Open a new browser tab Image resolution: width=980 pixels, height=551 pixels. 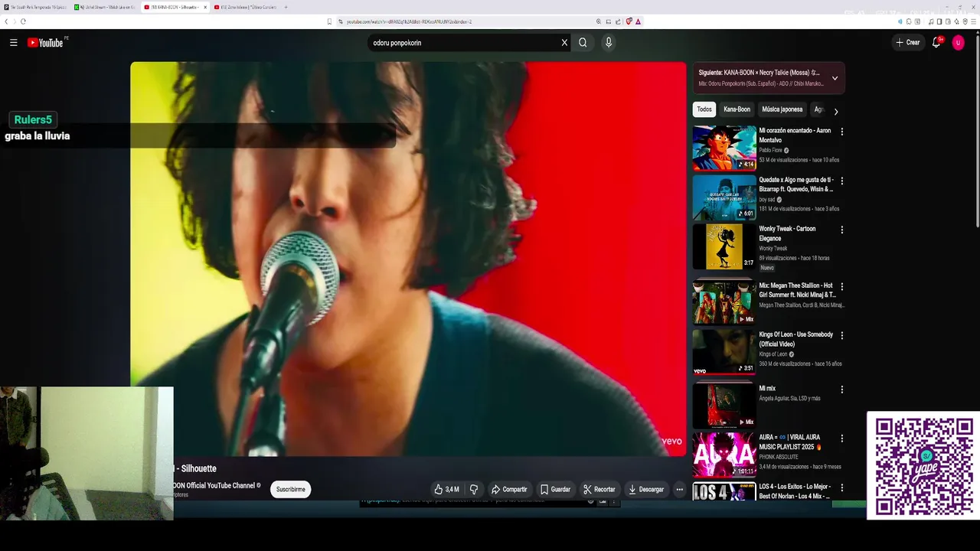[286, 7]
